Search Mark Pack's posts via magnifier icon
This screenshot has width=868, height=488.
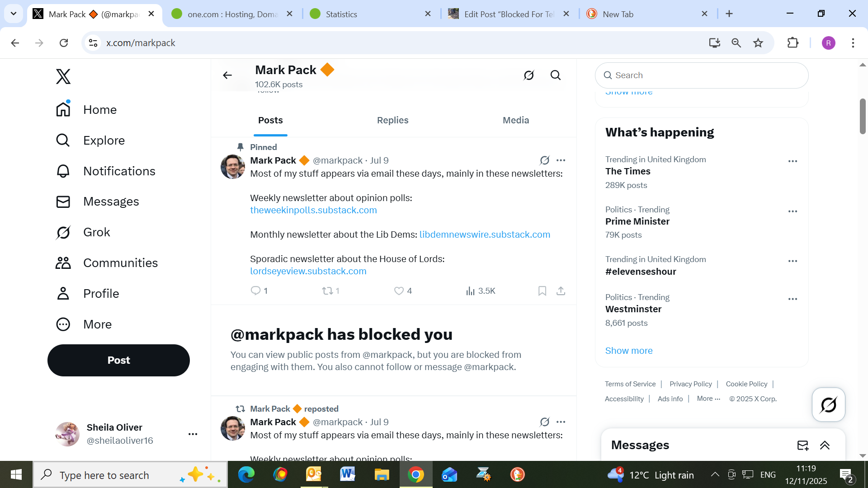click(556, 75)
